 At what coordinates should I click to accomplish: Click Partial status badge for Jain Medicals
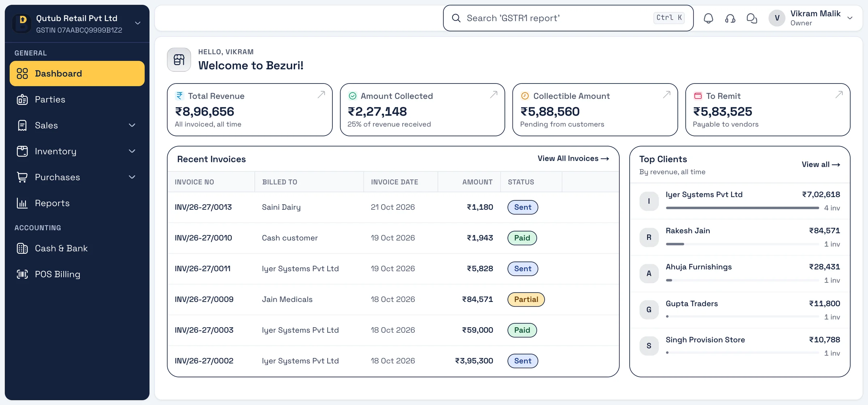pos(526,299)
